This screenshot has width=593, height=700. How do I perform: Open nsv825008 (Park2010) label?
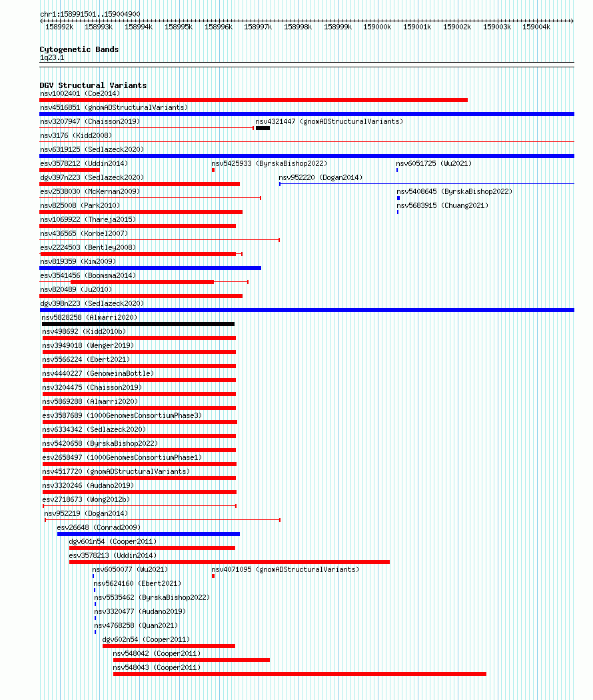[x=80, y=205]
